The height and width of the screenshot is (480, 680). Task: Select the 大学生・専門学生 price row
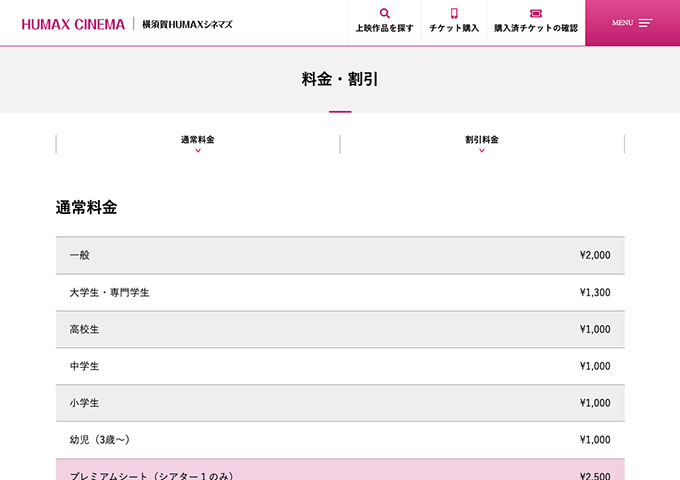click(340, 292)
